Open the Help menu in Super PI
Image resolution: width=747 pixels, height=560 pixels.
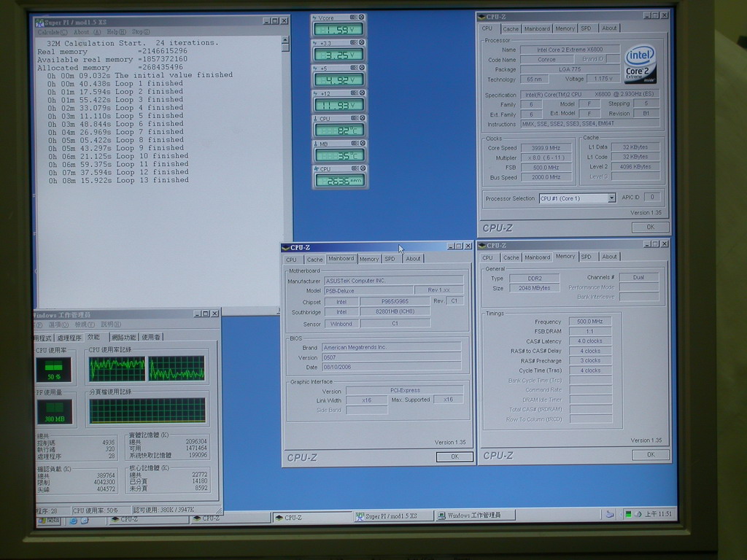116,32
